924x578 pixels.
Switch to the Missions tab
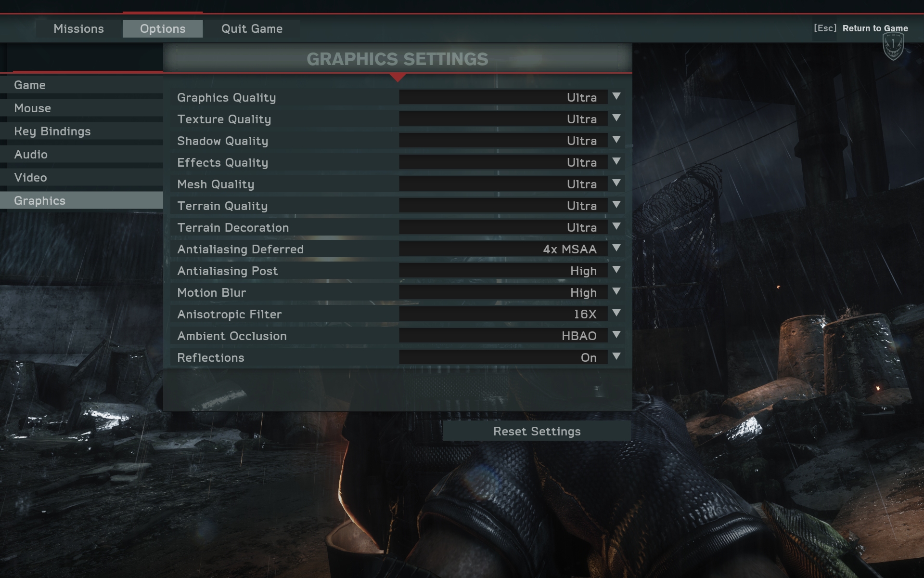pyautogui.click(x=79, y=29)
